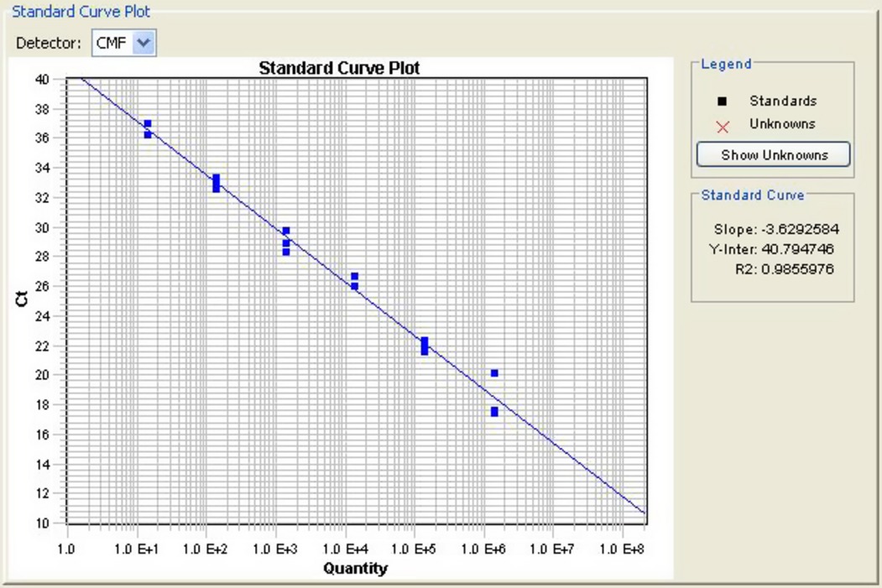Click the Legend group title
This screenshot has width=882, height=588.
click(726, 64)
